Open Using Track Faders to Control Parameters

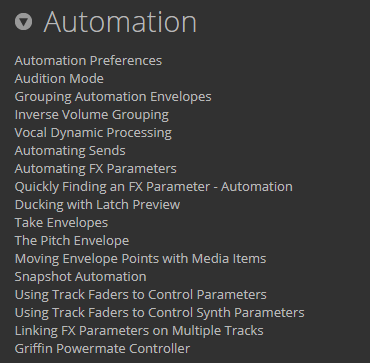[141, 295]
